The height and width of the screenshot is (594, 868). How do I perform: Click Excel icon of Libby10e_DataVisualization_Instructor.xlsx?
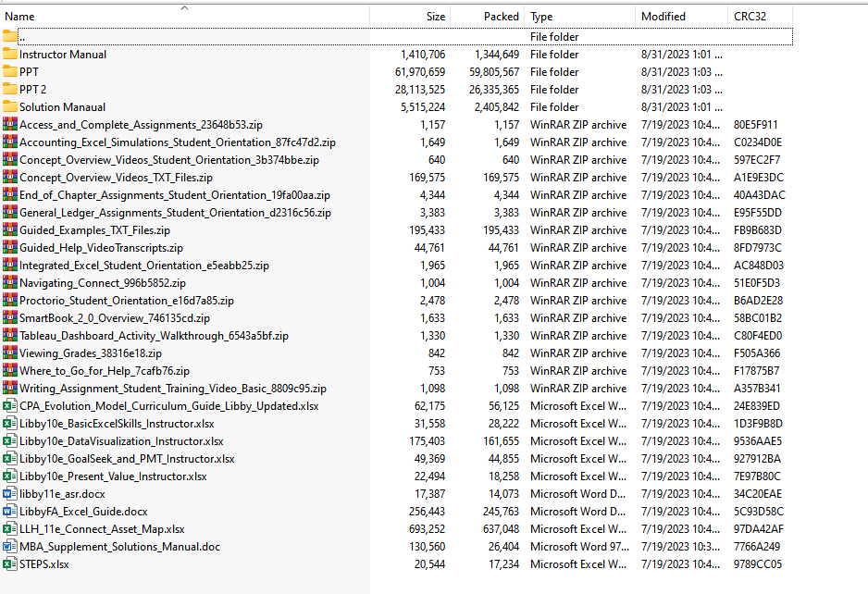pyautogui.click(x=9, y=441)
